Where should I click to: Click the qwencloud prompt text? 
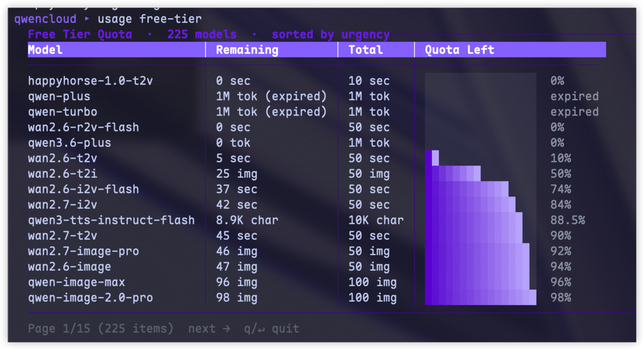(x=46, y=19)
